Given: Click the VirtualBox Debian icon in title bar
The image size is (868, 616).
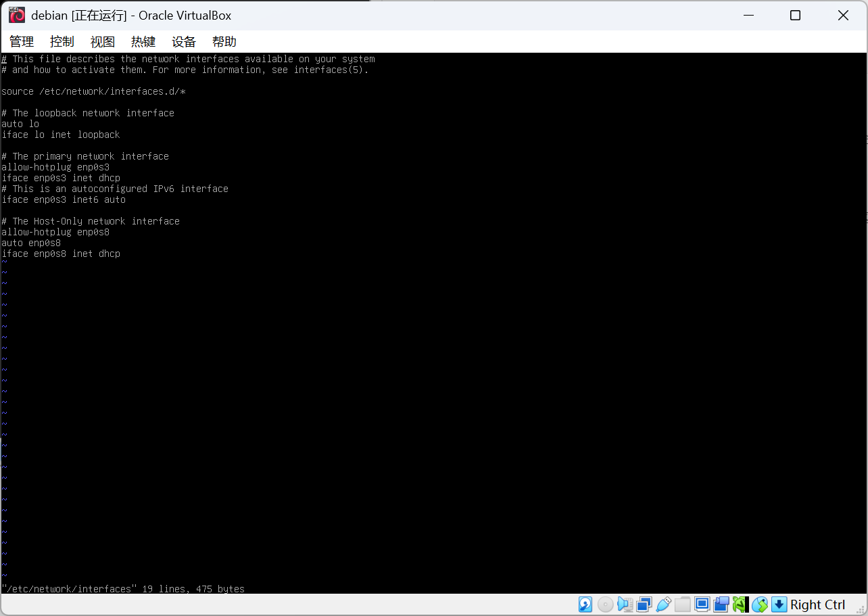Looking at the screenshot, I should 17,16.
